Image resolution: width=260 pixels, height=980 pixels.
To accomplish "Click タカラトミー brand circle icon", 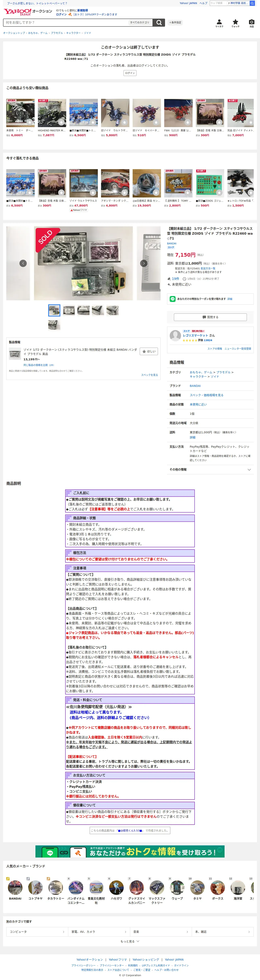I will 56,888.
